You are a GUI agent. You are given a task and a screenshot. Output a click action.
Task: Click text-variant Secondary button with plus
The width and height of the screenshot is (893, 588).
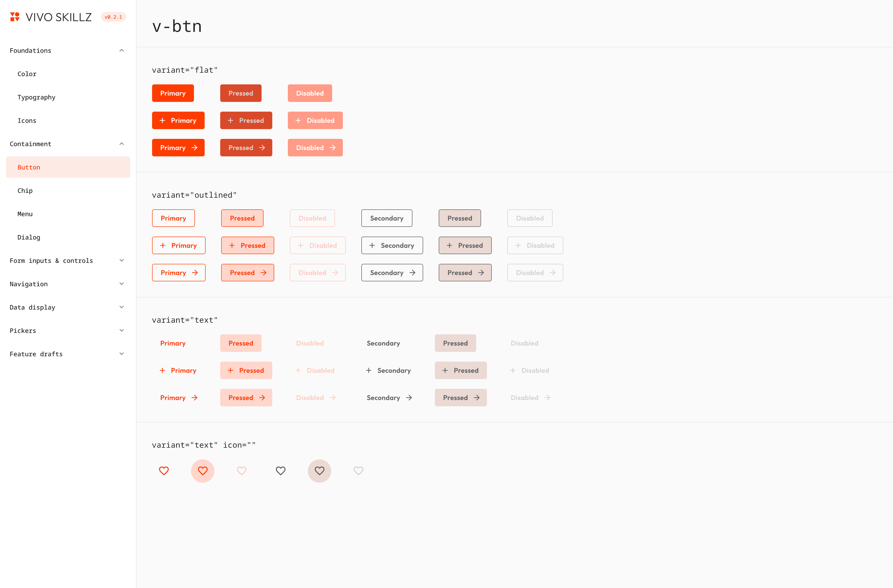click(389, 371)
